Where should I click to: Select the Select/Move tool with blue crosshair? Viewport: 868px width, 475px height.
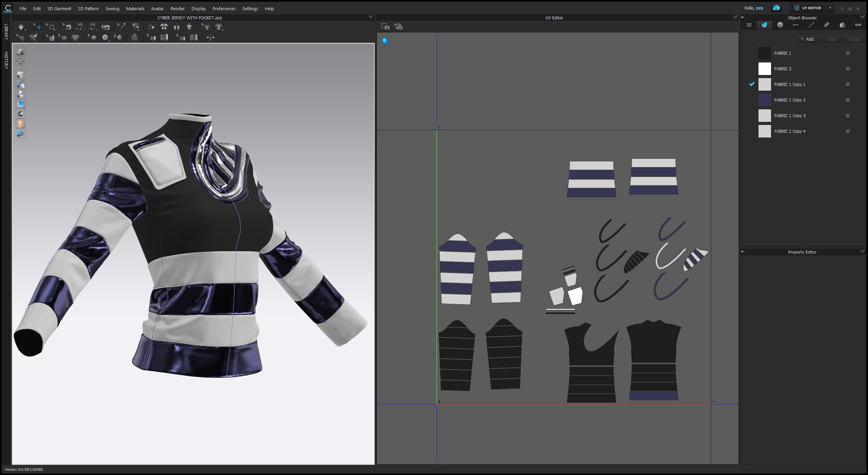38,27
